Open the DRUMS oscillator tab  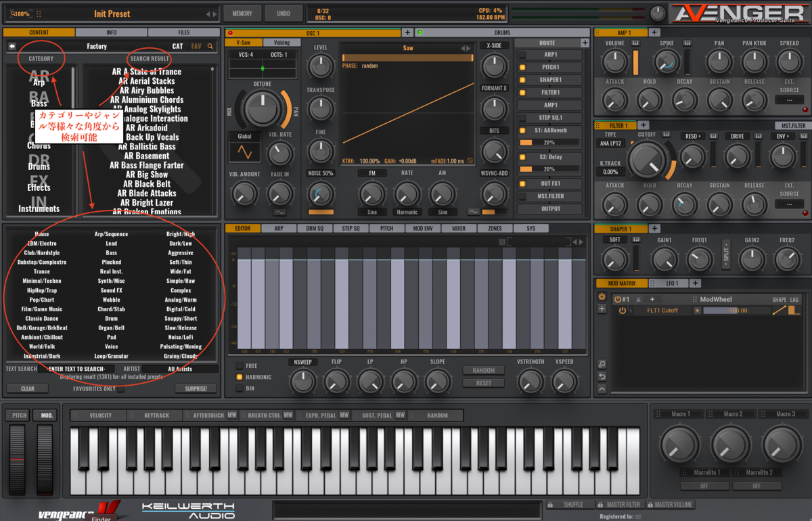click(x=503, y=32)
